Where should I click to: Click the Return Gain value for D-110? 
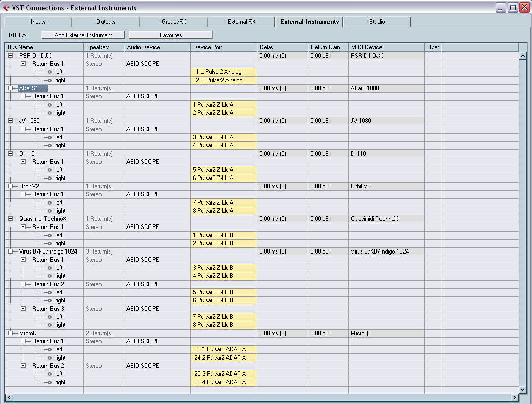[328, 154]
